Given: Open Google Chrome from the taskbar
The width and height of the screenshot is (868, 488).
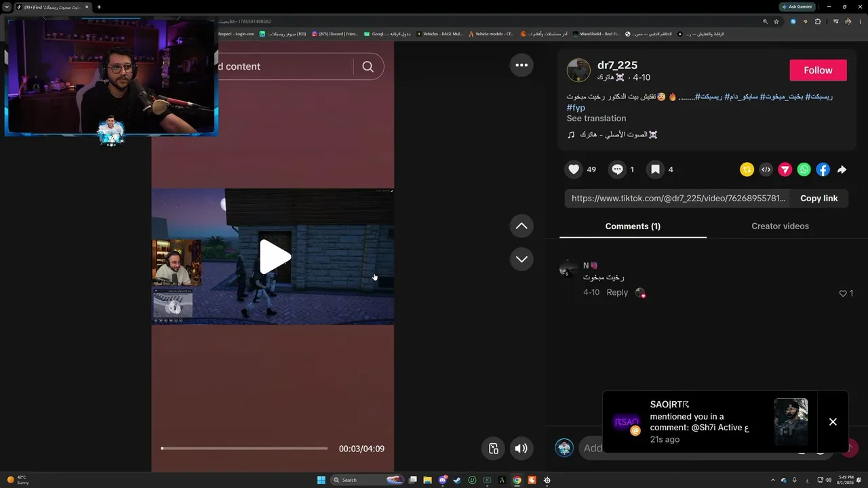Looking at the screenshot, I should [x=517, y=480].
